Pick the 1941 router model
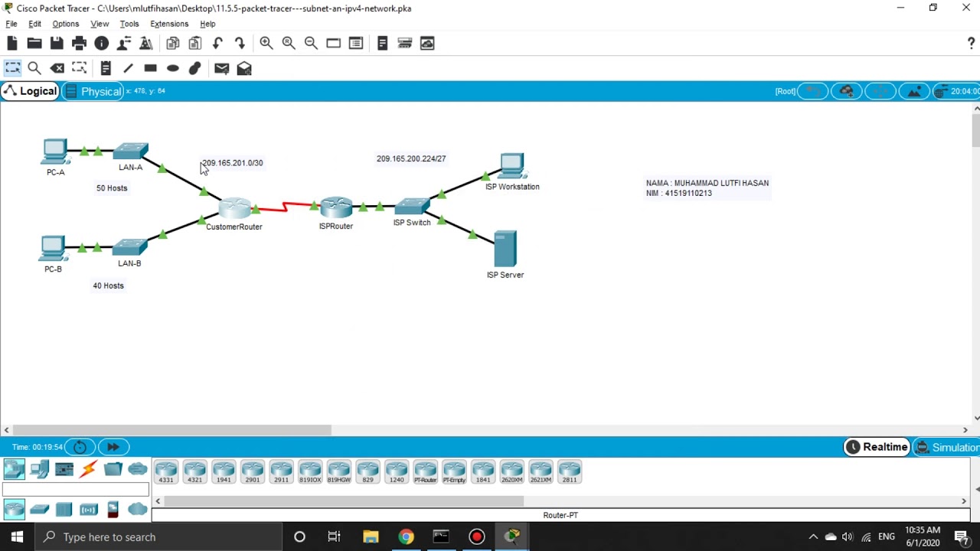Image resolution: width=980 pixels, height=551 pixels. tap(224, 471)
